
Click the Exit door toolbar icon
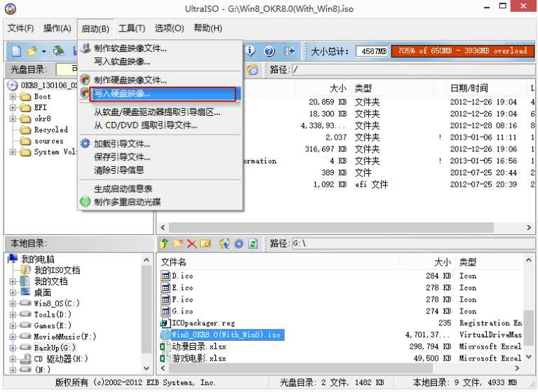pos(289,51)
